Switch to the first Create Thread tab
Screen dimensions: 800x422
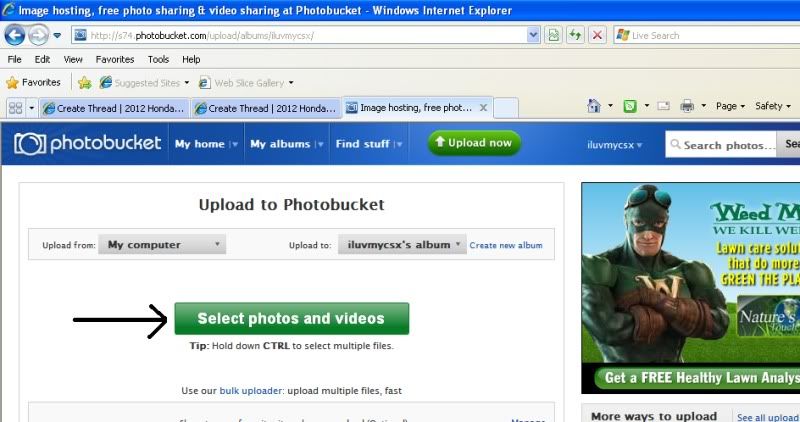114,108
